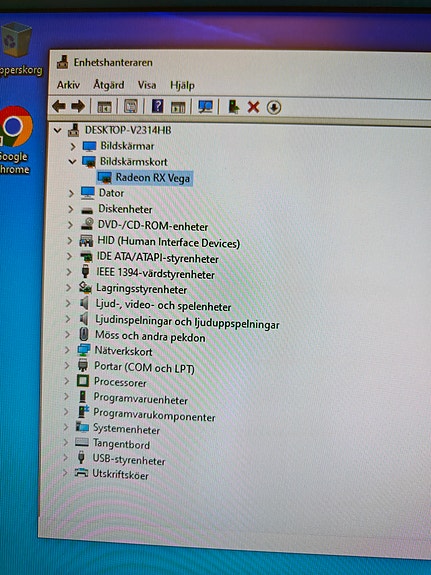The width and height of the screenshot is (431, 575).
Task: Open the Arkiv menu
Action: pos(68,85)
